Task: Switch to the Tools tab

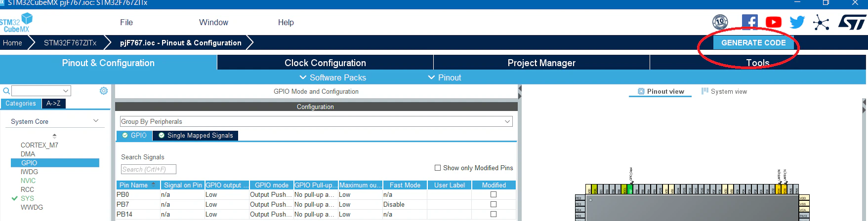Action: point(758,63)
